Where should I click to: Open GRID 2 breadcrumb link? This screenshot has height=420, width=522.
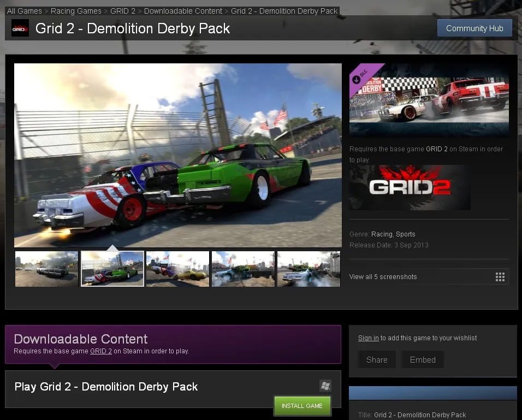tap(123, 11)
